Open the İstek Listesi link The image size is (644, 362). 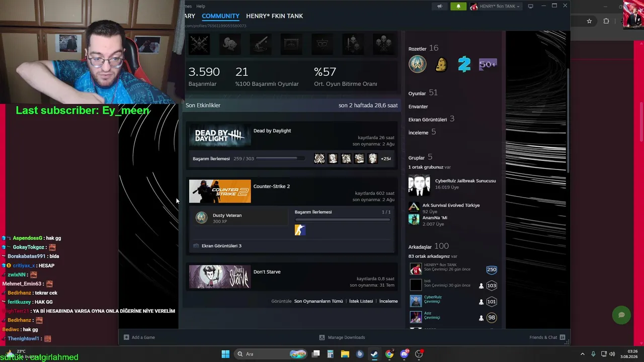[x=361, y=301]
